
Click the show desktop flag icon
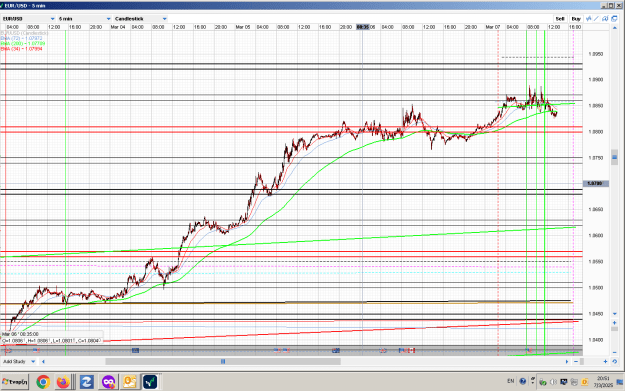tap(620, 382)
